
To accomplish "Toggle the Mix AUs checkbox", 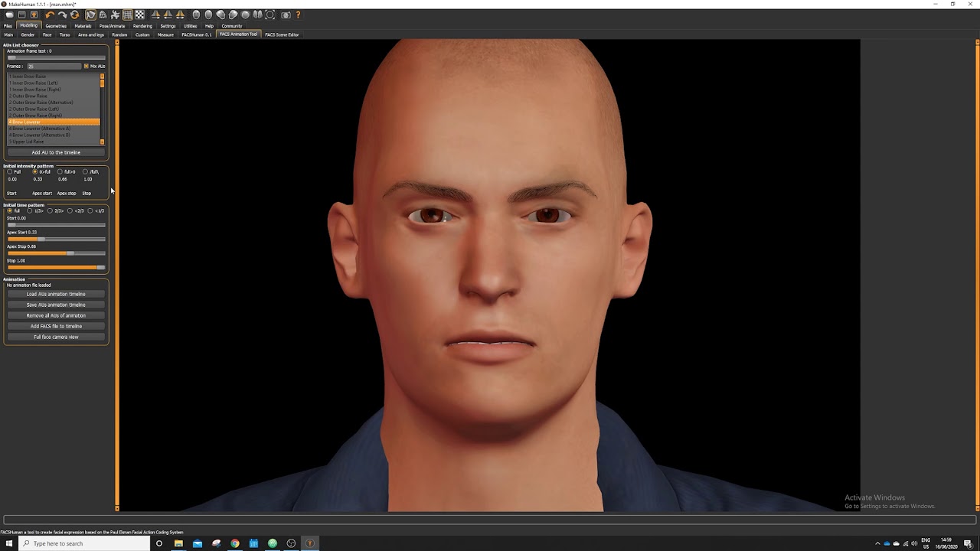I will [87, 67].
